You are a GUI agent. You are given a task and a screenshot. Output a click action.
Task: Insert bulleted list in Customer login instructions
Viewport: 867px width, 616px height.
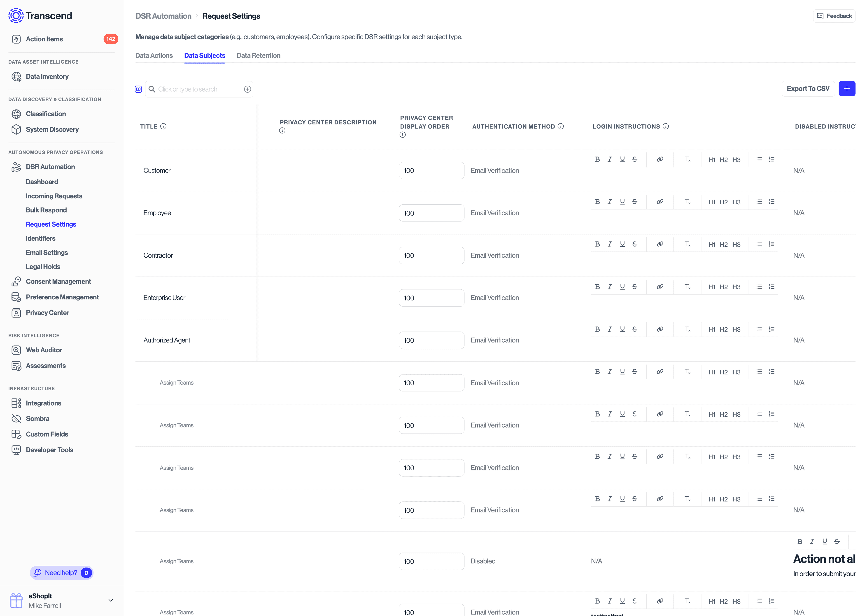(760, 159)
